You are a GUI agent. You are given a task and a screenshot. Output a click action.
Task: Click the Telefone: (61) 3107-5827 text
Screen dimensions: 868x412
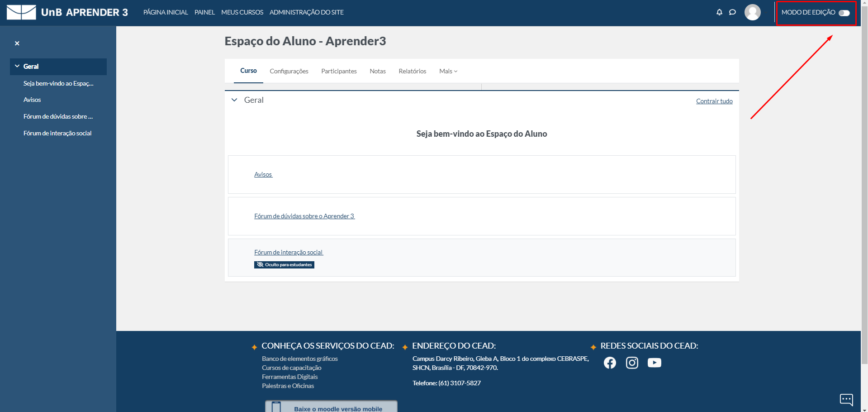coord(446,383)
